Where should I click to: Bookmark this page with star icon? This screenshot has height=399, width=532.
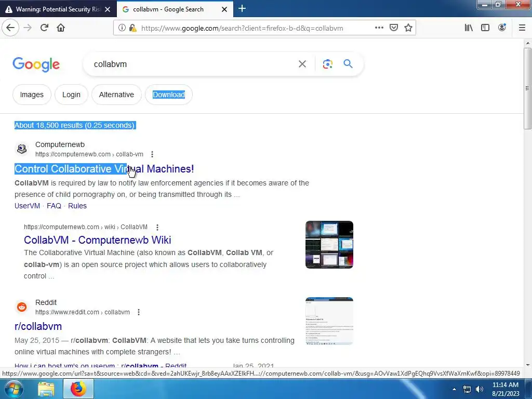pyautogui.click(x=408, y=28)
